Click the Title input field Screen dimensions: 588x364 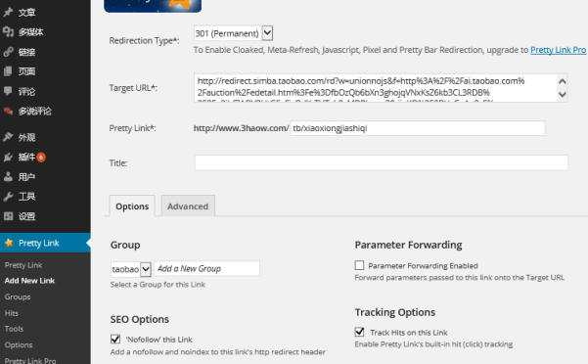[381, 162]
